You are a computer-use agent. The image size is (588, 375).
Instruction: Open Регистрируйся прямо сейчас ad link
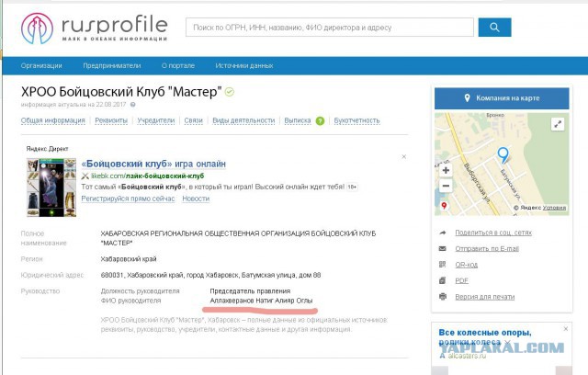128,199
